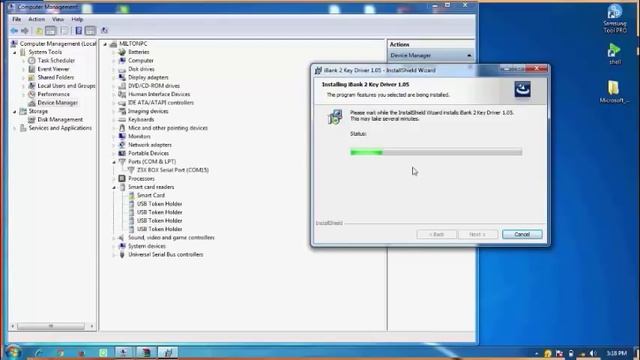Click the installation progress bar
Viewport: 640px width, 360px height.
(436, 152)
